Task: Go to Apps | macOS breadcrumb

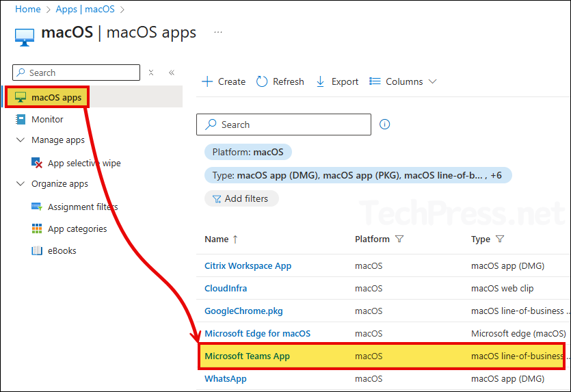Action: pyautogui.click(x=85, y=9)
